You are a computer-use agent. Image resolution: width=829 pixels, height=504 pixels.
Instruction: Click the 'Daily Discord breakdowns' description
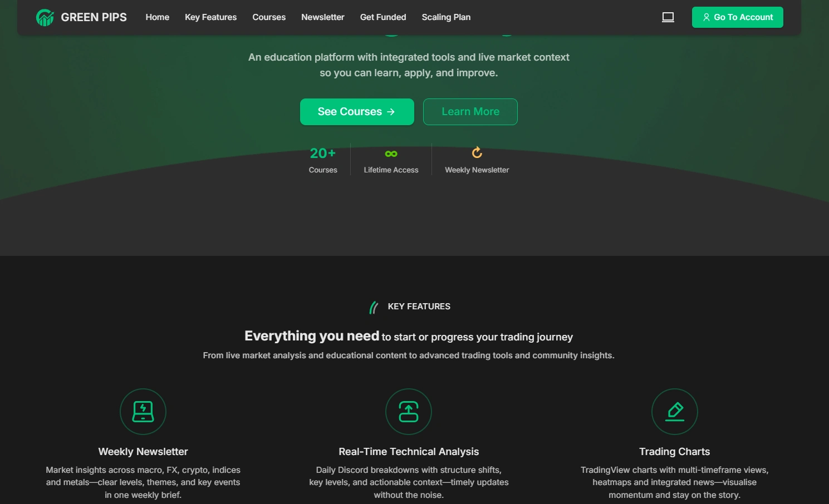pos(409,482)
